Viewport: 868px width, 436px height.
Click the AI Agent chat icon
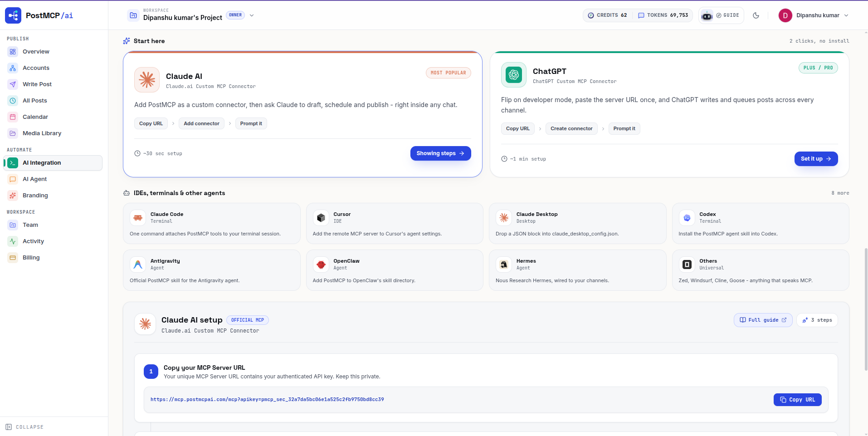coord(13,179)
